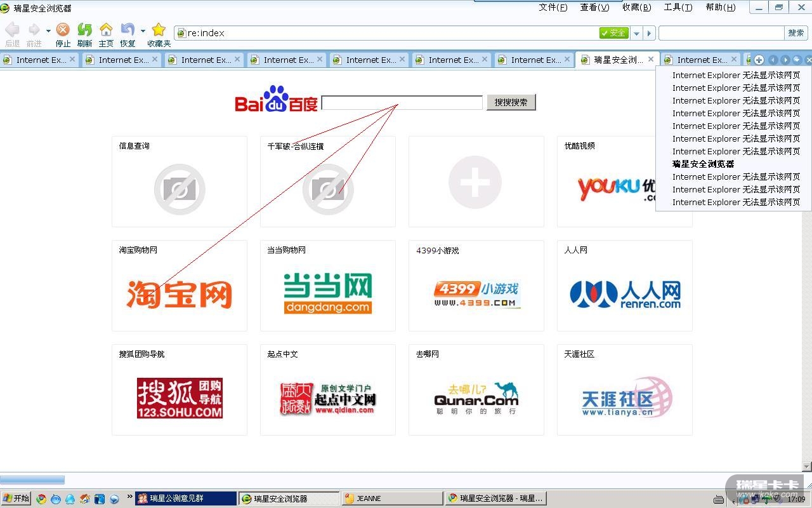Open the address bar history dropdown
The height and width of the screenshot is (508, 812).
coord(636,33)
